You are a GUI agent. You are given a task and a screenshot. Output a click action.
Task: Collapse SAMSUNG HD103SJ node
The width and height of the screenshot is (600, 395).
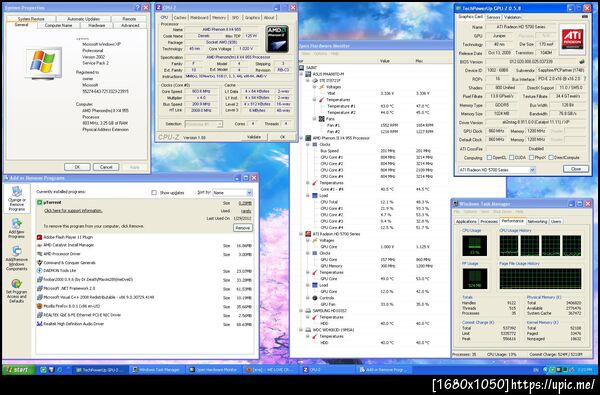302,310
